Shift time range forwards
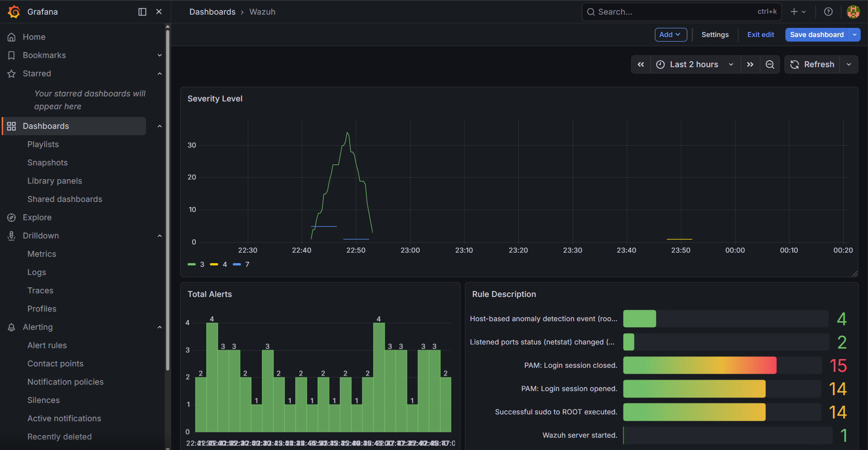The image size is (868, 450). (750, 64)
